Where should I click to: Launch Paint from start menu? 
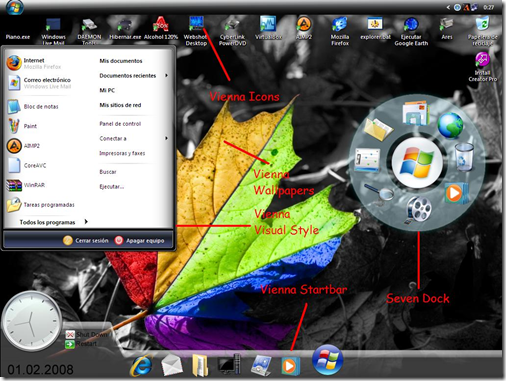(x=23, y=126)
